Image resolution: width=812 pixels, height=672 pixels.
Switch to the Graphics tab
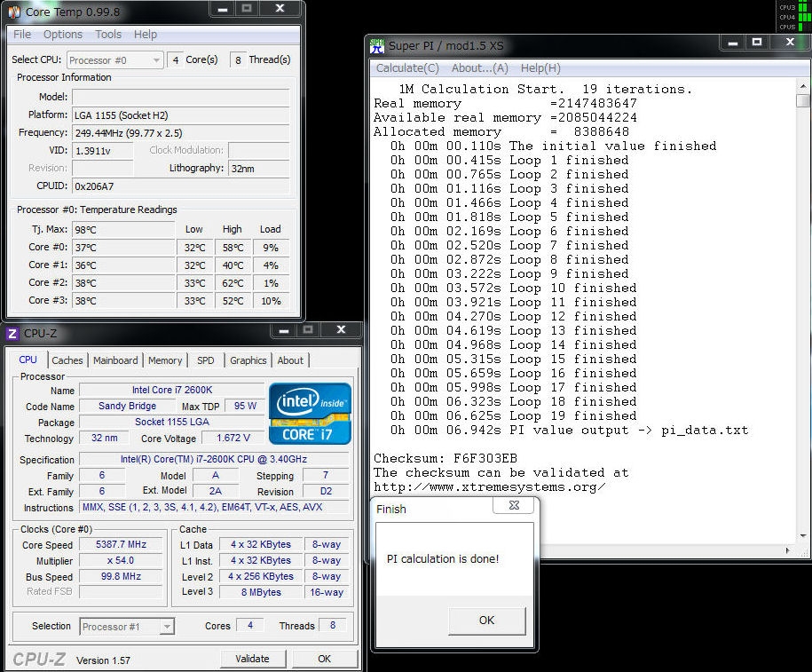248,360
